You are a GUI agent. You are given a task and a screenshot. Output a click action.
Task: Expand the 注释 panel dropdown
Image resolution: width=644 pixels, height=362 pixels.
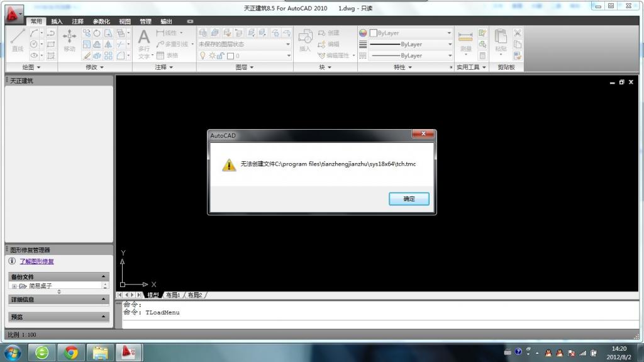click(x=171, y=67)
